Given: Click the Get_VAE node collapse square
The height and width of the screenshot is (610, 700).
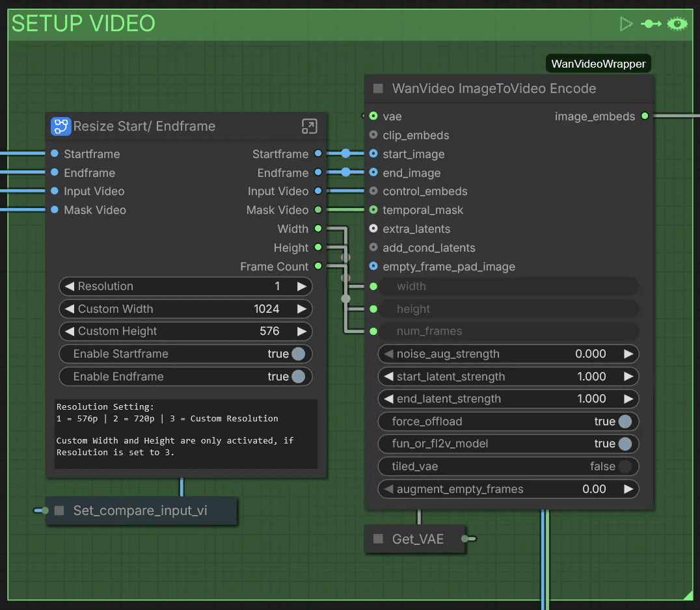Looking at the screenshot, I should tap(378, 539).
